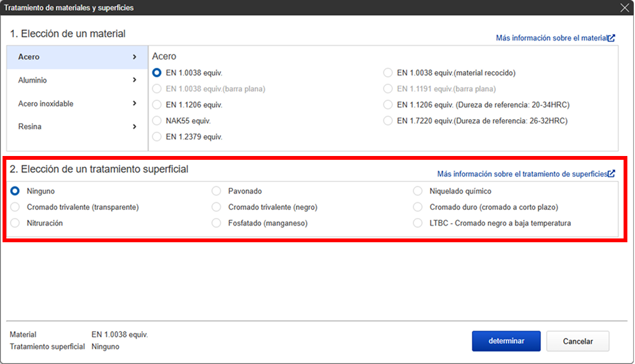The width and height of the screenshot is (635, 364).
Task: Enable Pavonado surface treatment
Action: (216, 191)
